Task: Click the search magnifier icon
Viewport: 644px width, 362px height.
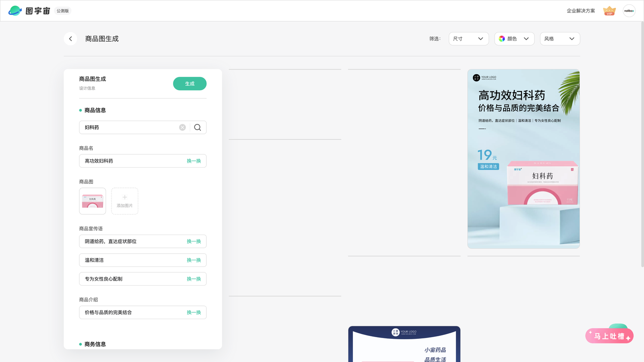Action: point(197,127)
